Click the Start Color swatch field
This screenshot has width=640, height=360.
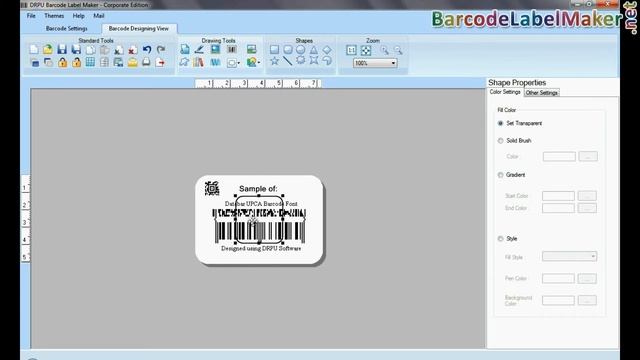click(558, 196)
